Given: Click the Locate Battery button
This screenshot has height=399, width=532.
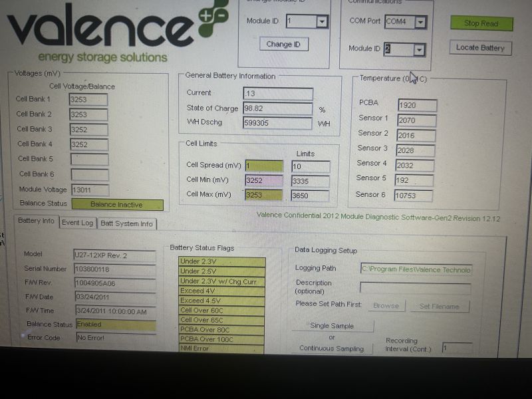Looking at the screenshot, I should pos(480,47).
